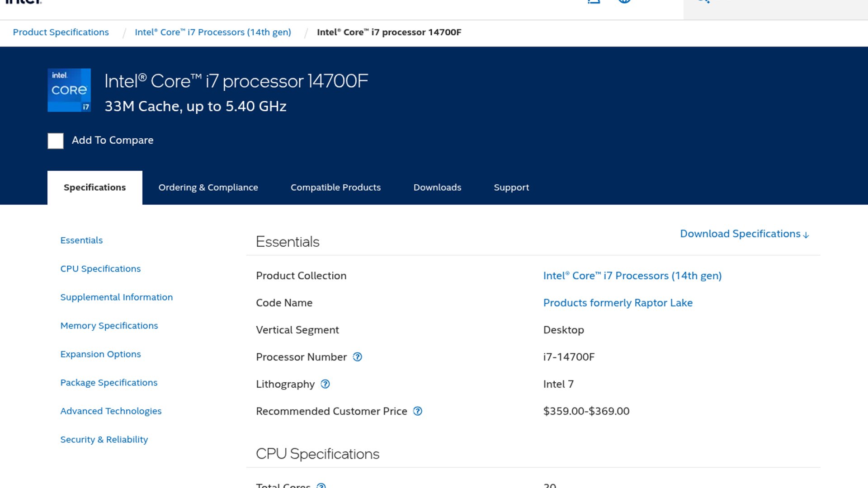Screen dimensions: 868x488
Task: Go to the Downloads tab
Action: (x=437, y=188)
